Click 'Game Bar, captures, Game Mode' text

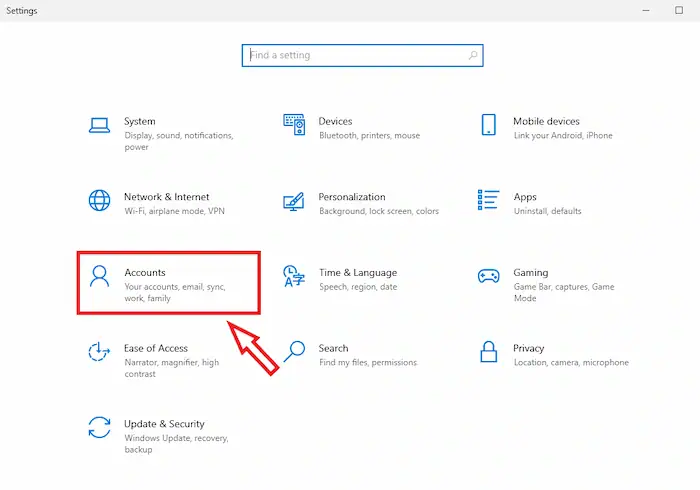tap(564, 292)
